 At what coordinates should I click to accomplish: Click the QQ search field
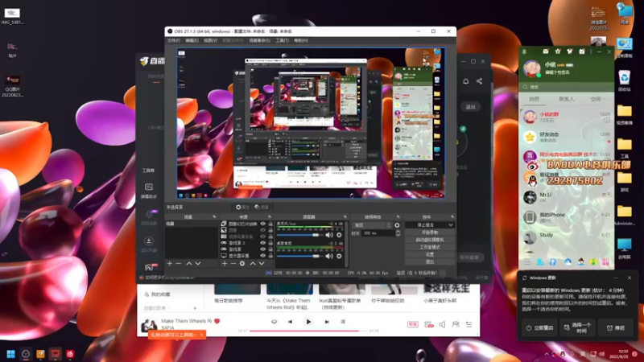[x=566, y=87]
